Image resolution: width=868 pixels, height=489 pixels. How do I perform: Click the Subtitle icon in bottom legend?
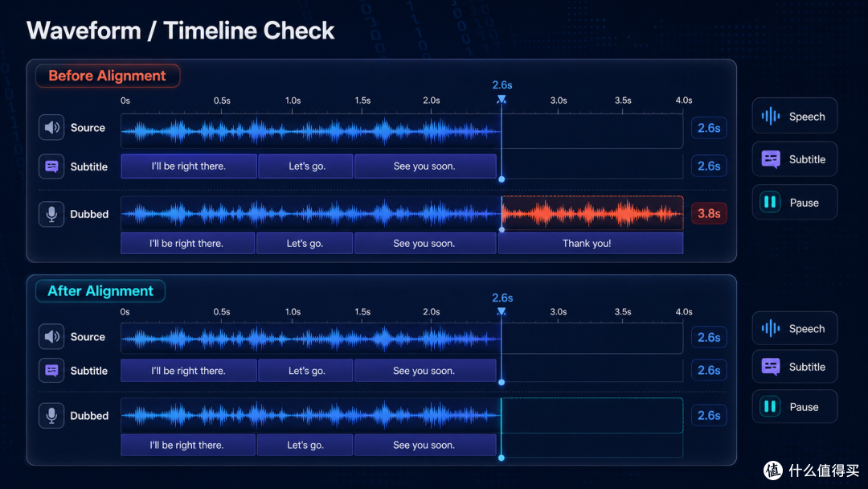click(771, 367)
